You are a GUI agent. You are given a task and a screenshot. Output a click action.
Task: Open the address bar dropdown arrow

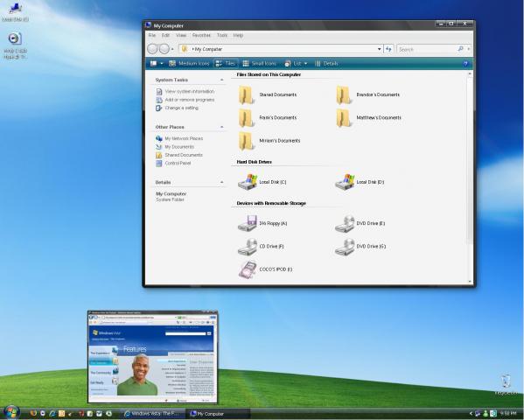(380, 49)
